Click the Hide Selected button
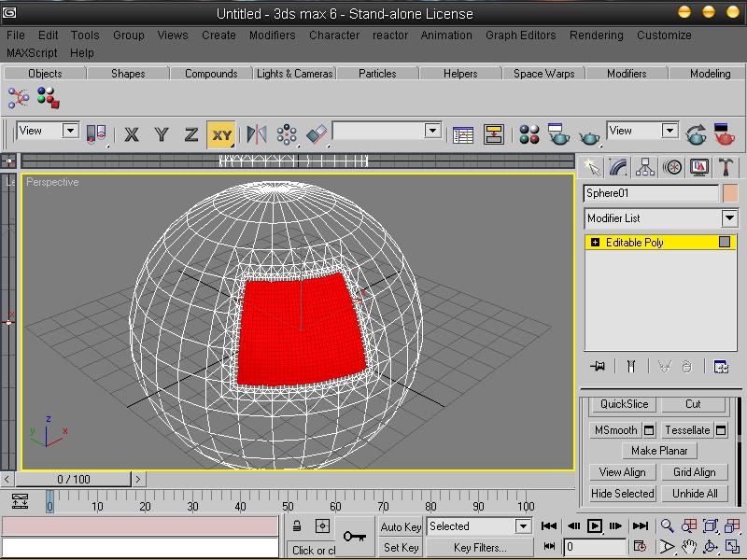747x560 pixels. (622, 494)
